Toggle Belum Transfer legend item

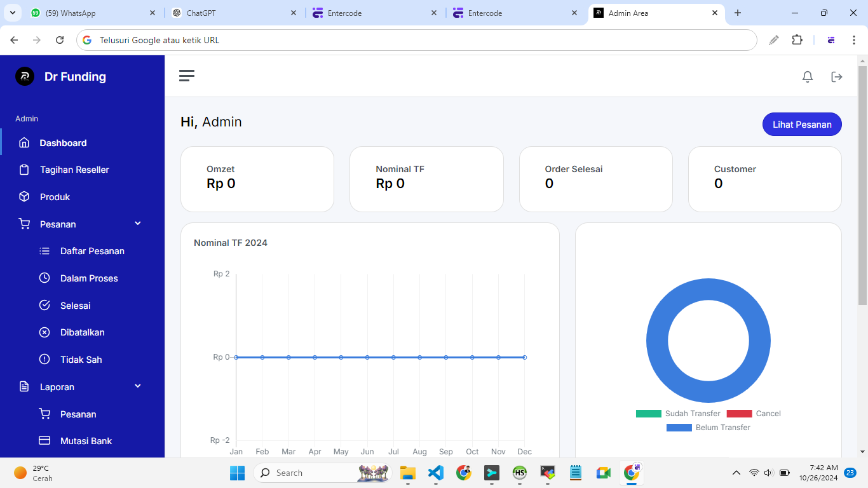[709, 428]
